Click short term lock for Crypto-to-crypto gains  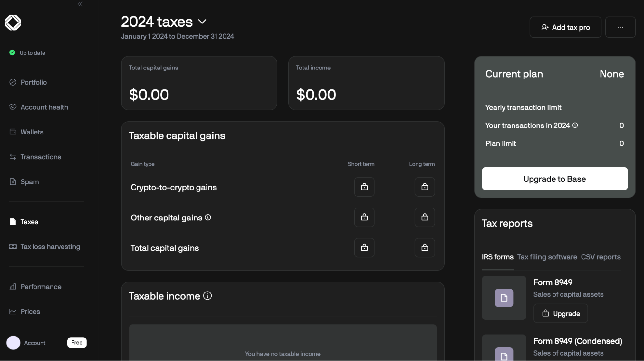(364, 187)
